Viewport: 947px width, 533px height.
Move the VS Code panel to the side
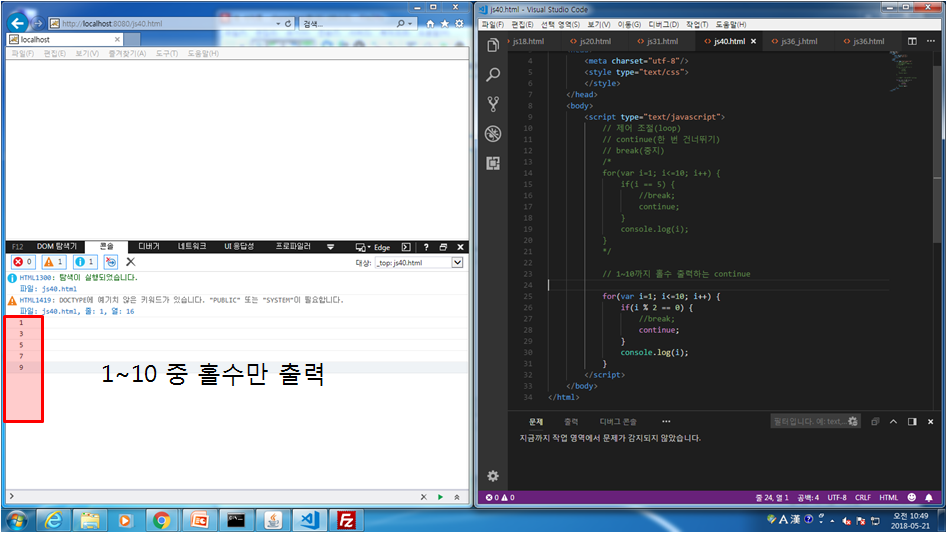click(912, 421)
